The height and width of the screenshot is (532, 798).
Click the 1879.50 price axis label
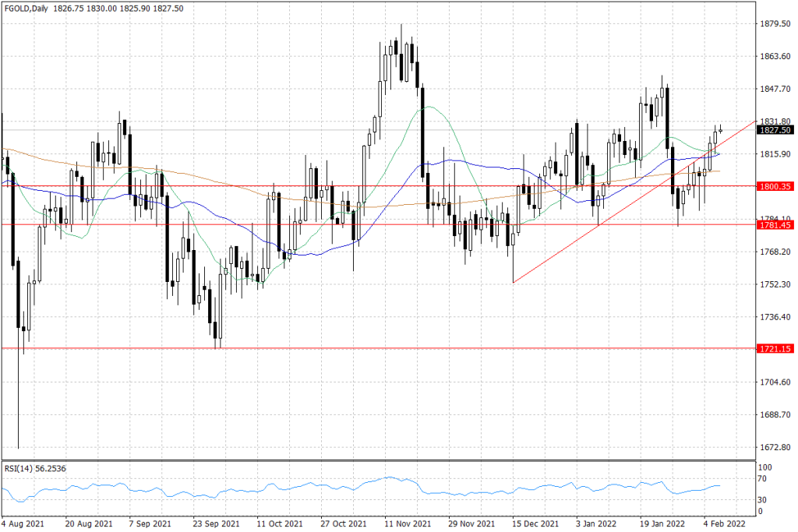click(x=775, y=24)
